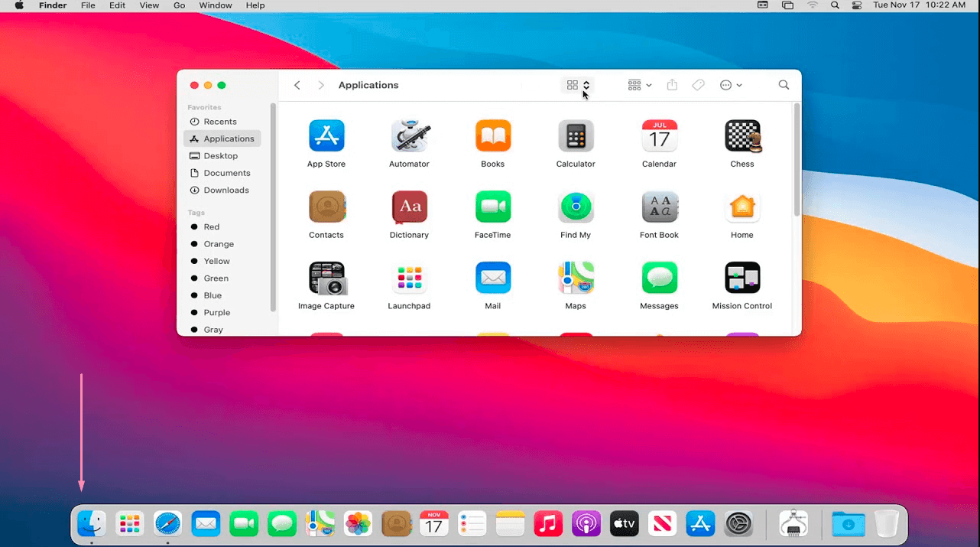Select the Font Book icon

(659, 207)
